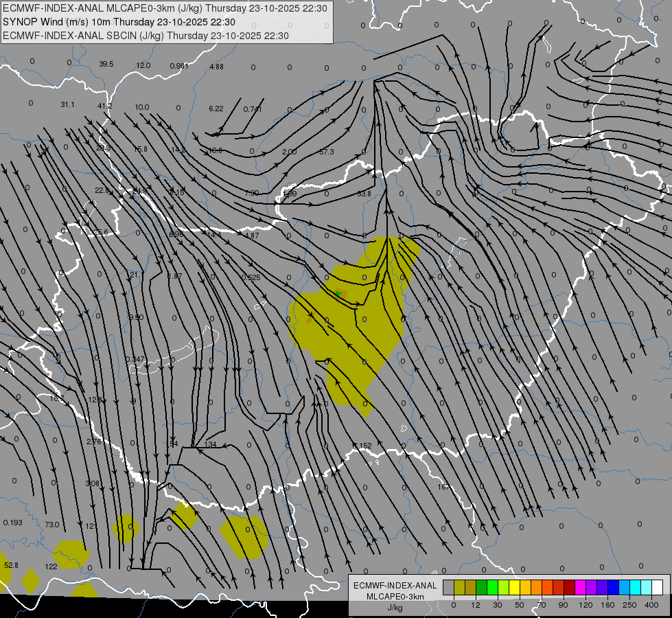Click the 134 value on the map
This screenshot has width=672, height=618.
pos(211,445)
